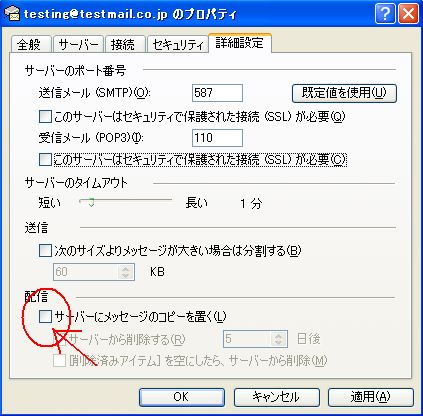Increase the message size KB spinner value
The image size is (423, 416).
pos(126,268)
